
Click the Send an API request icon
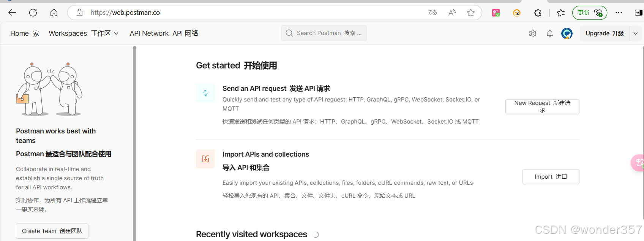[x=205, y=93]
